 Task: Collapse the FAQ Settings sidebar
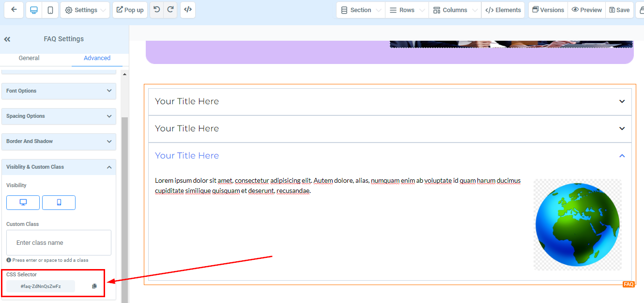pos(7,39)
